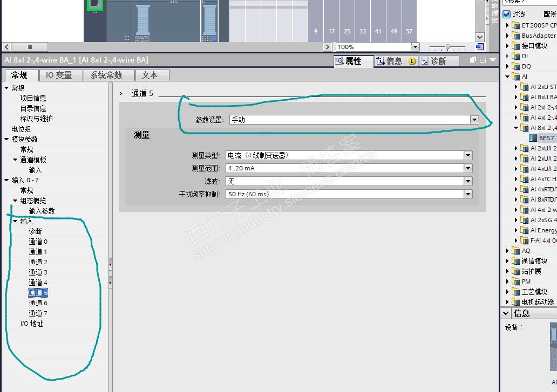Image resolution: width=557 pixels, height=392 pixels.
Task: Collapse the 输入 0-7 tree node
Action: point(6,180)
